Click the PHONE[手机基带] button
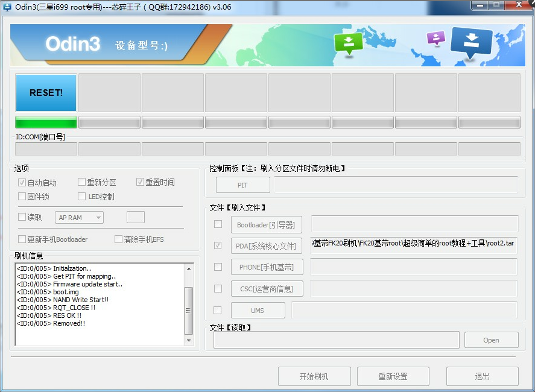The width and height of the screenshot is (535, 392). (266, 267)
